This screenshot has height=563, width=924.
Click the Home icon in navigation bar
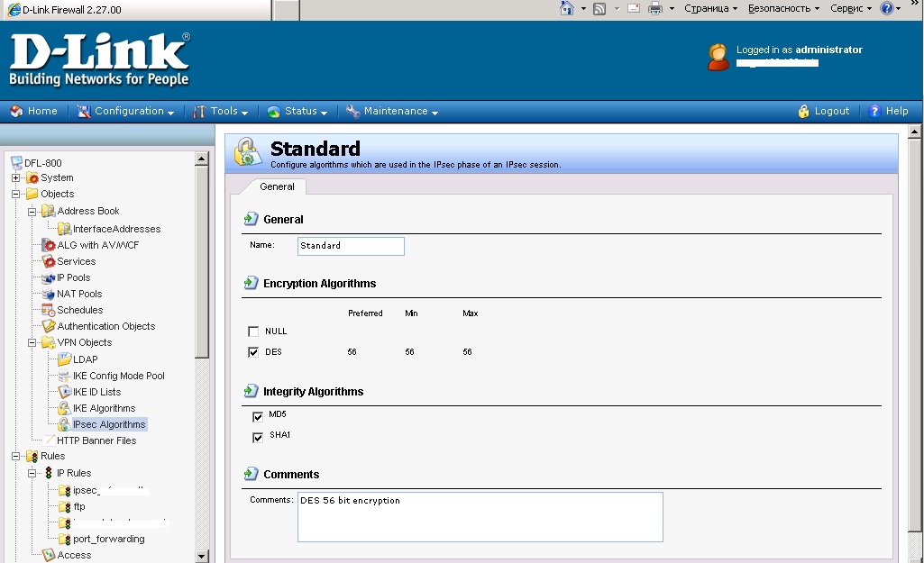pyautogui.click(x=16, y=111)
